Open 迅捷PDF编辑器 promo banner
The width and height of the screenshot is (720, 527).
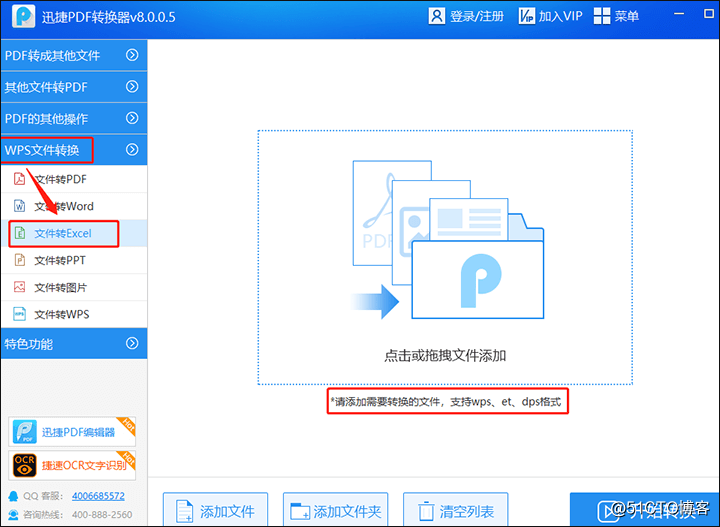[72, 432]
